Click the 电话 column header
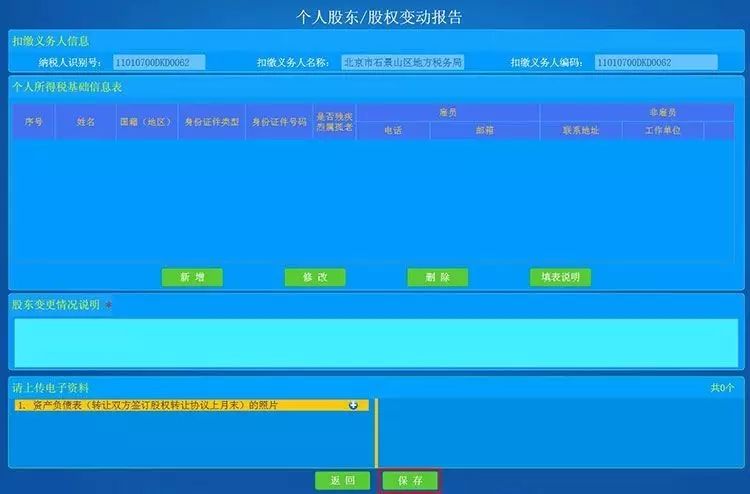750x494 pixels. pos(393,131)
